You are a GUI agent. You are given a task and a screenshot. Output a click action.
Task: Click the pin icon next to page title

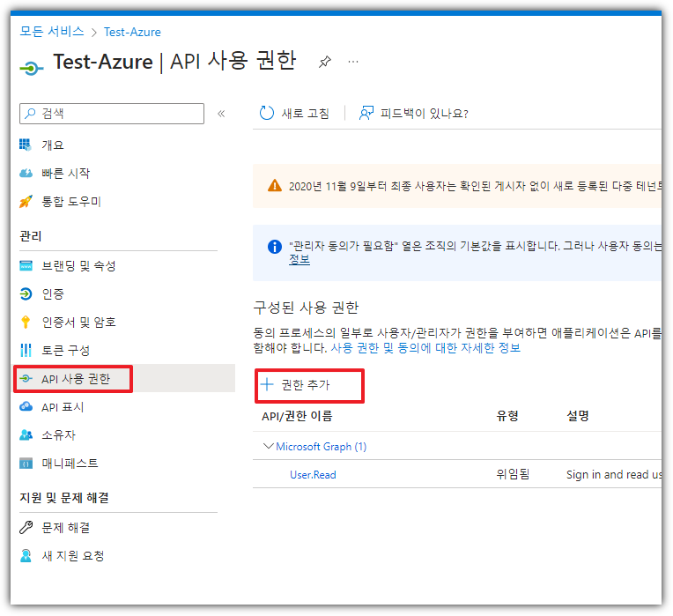325,62
